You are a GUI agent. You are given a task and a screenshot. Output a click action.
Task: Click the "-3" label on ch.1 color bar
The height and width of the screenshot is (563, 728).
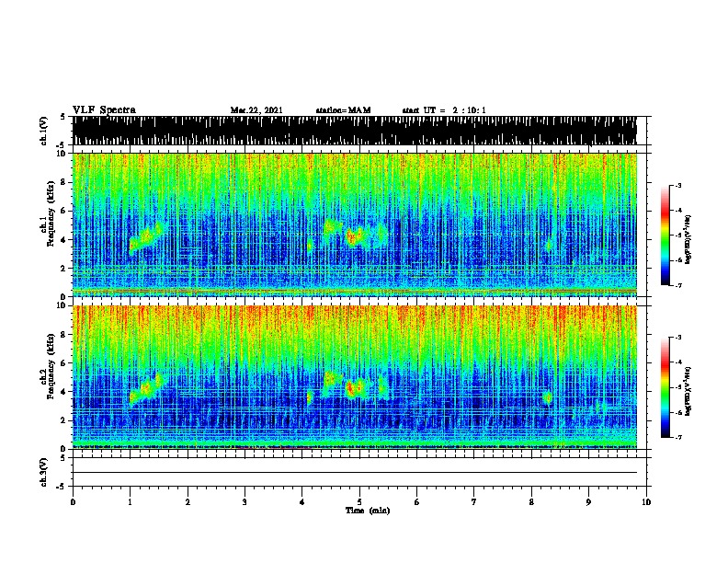coord(678,185)
